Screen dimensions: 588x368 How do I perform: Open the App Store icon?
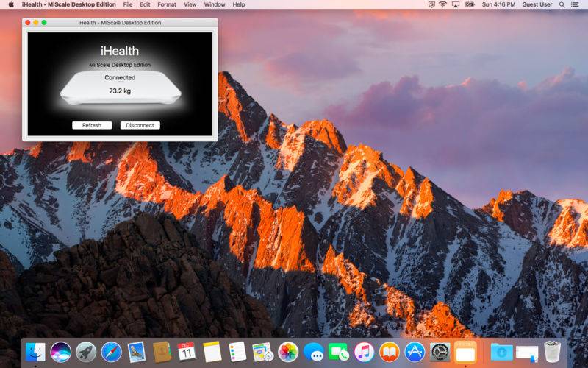coord(415,352)
